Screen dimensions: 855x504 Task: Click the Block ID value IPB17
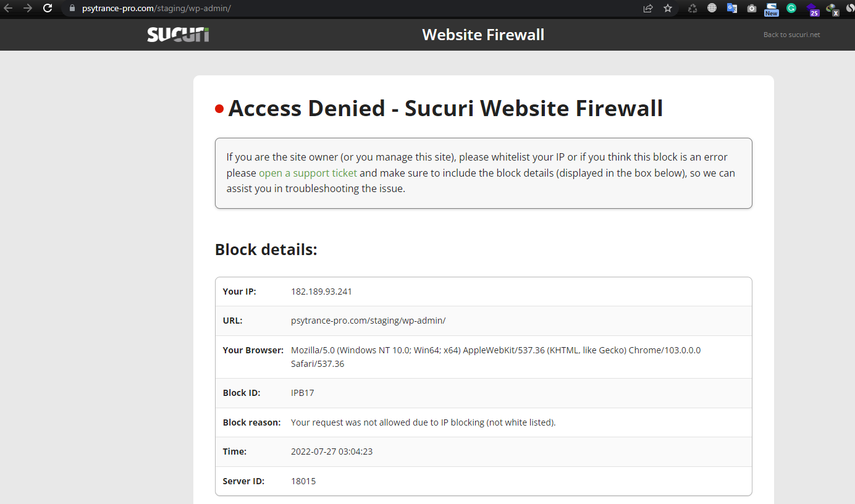[x=303, y=393]
